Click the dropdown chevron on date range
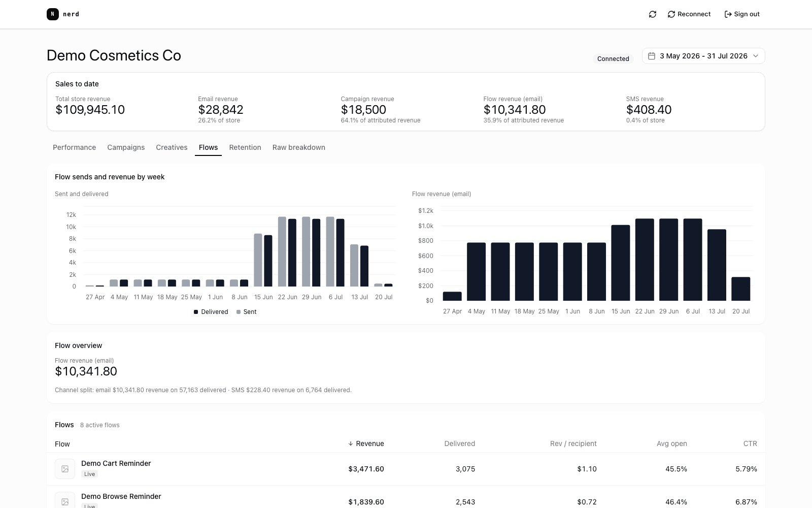Screen dimensions: 812x508 click(755, 56)
